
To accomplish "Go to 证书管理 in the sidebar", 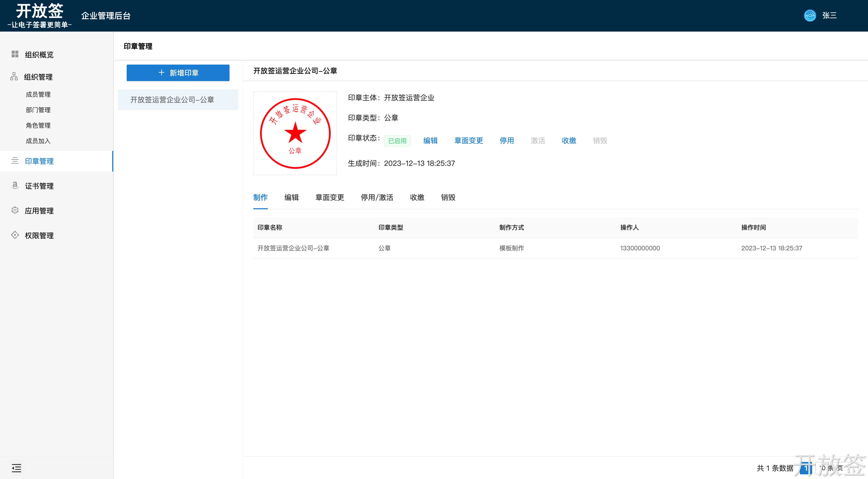I will click(39, 186).
